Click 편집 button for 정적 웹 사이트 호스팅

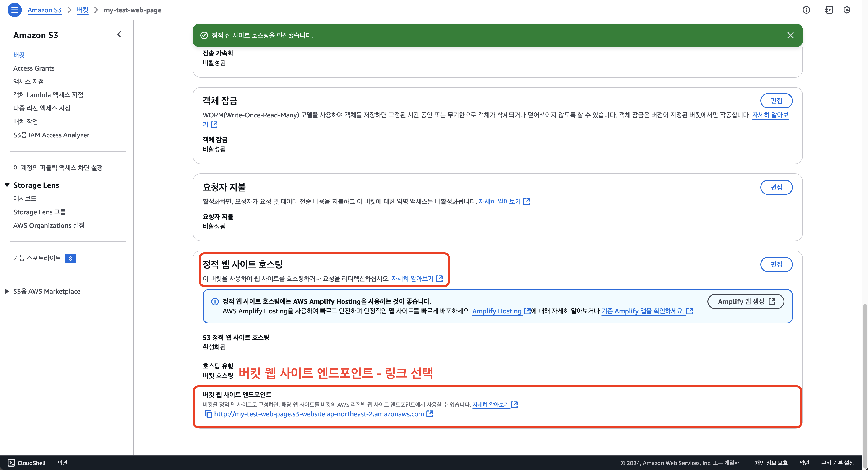pyautogui.click(x=776, y=264)
